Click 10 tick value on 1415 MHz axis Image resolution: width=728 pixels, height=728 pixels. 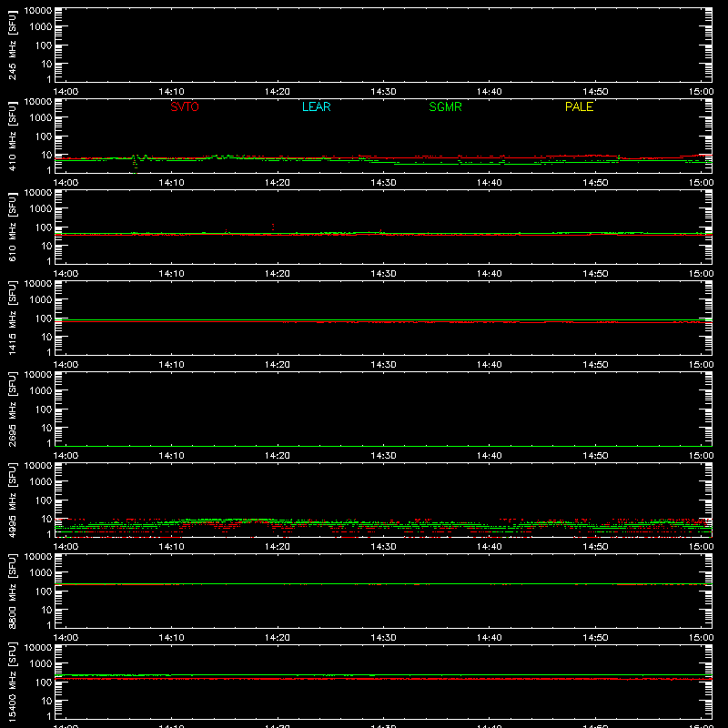pyautogui.click(x=46, y=337)
